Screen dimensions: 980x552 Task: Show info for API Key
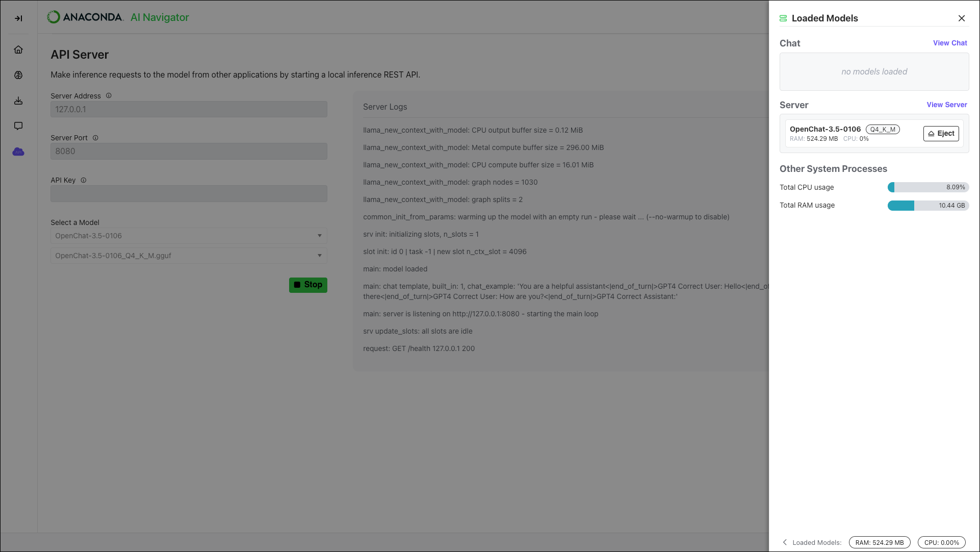click(x=84, y=180)
